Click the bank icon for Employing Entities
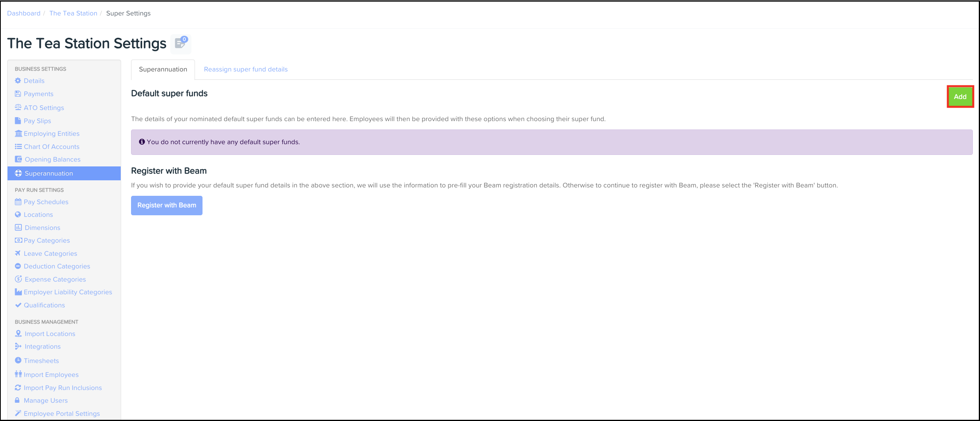This screenshot has height=421, width=980. tap(18, 133)
